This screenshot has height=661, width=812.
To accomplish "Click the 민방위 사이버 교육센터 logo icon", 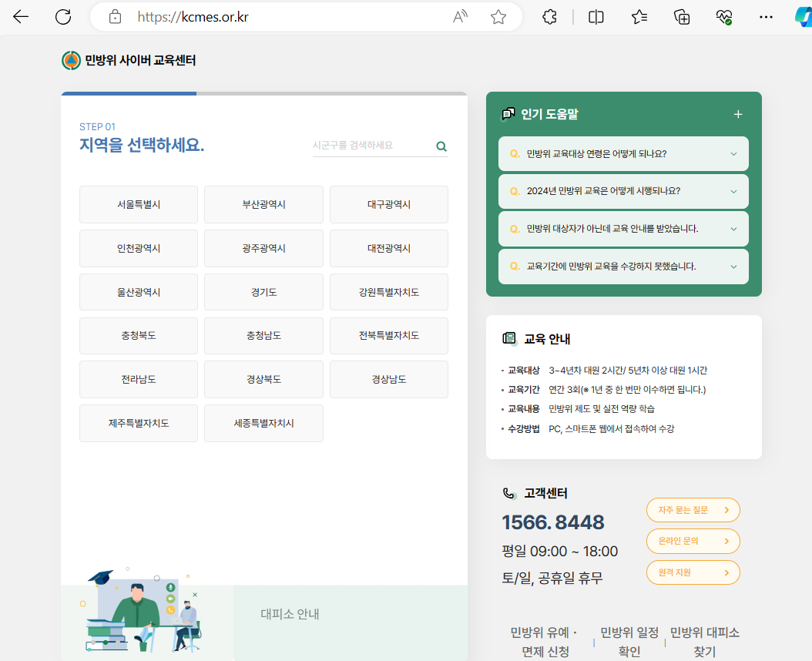I will 70,59.
